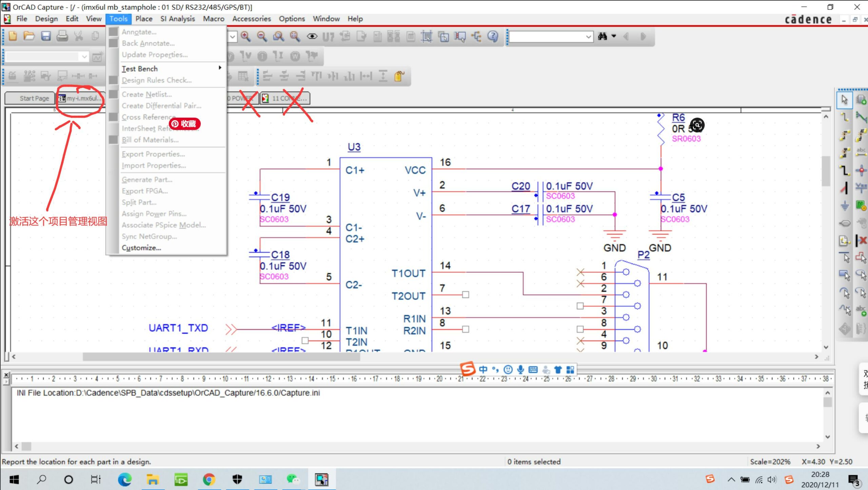Select the Place Wire tool
Screen dimensions: 868x490
[x=845, y=117]
